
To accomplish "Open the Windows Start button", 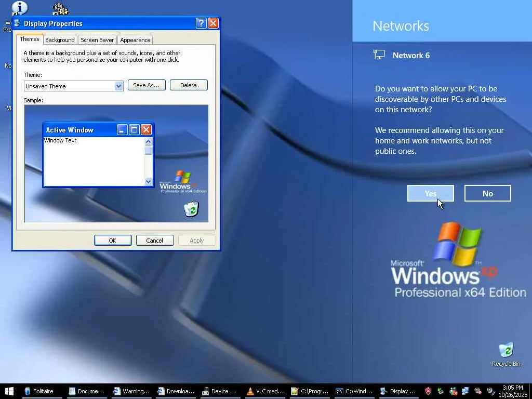I will pyautogui.click(x=9, y=391).
